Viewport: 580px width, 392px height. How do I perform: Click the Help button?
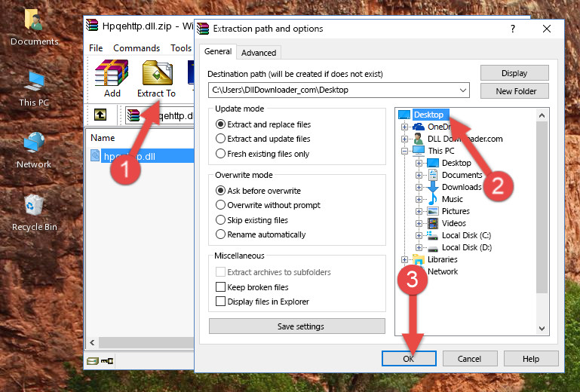tap(531, 359)
